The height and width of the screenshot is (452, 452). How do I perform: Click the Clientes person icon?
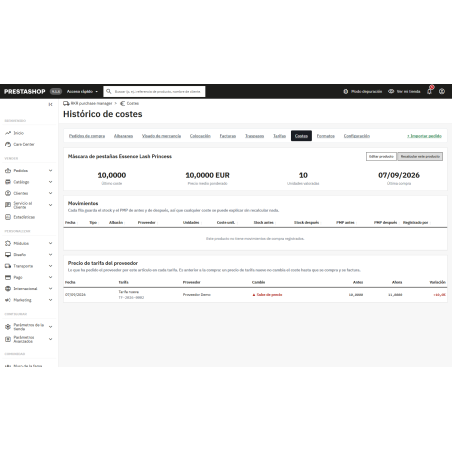(x=8, y=193)
